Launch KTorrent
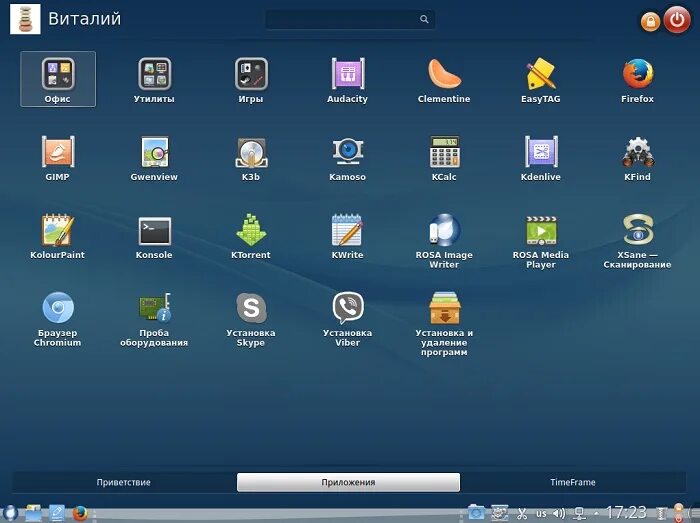This screenshot has height=523, width=700. [x=251, y=236]
